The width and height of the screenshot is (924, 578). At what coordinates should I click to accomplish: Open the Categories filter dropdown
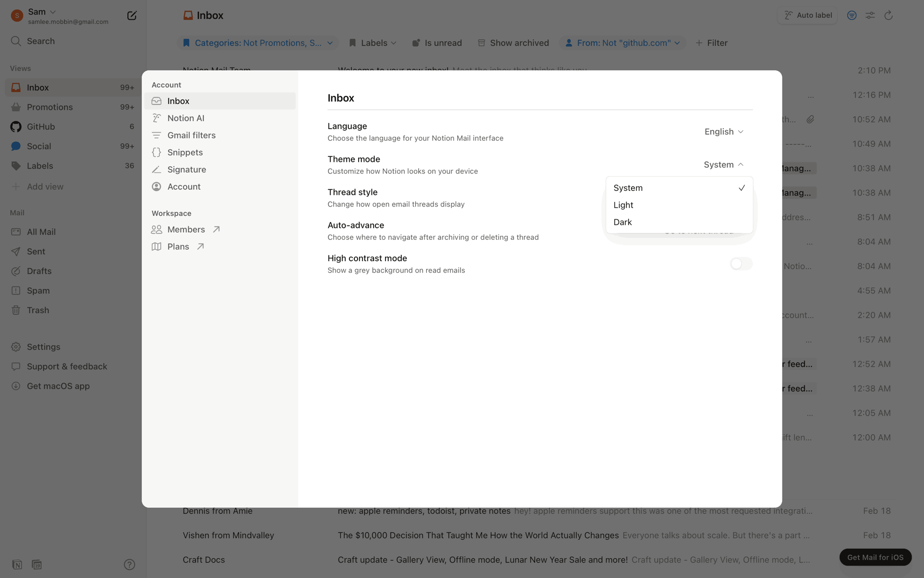click(x=258, y=43)
